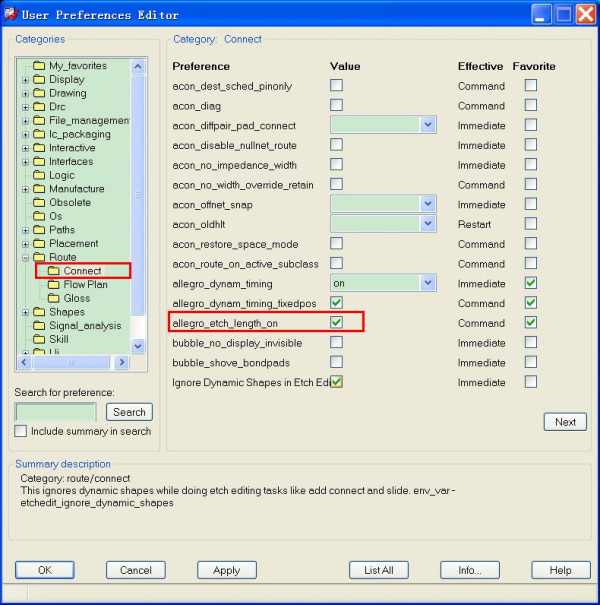The image size is (600, 605).
Task: Collapse the Route tree node
Action: tap(25, 258)
